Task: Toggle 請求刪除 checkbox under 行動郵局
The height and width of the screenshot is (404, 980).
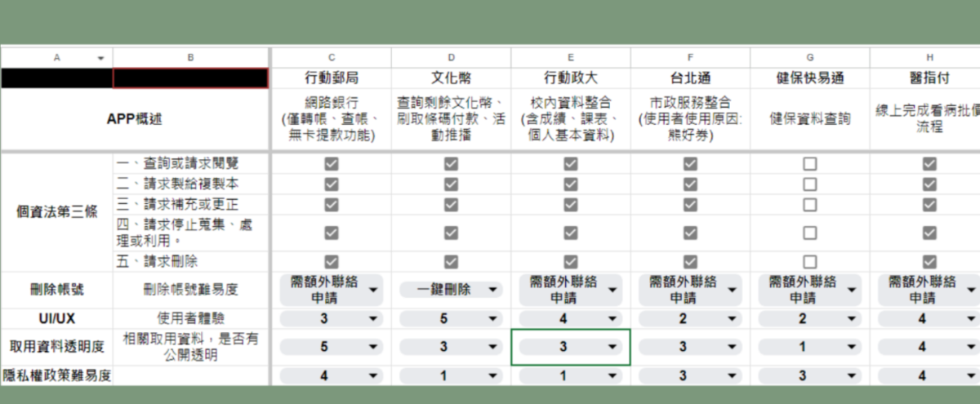Action: point(331,262)
